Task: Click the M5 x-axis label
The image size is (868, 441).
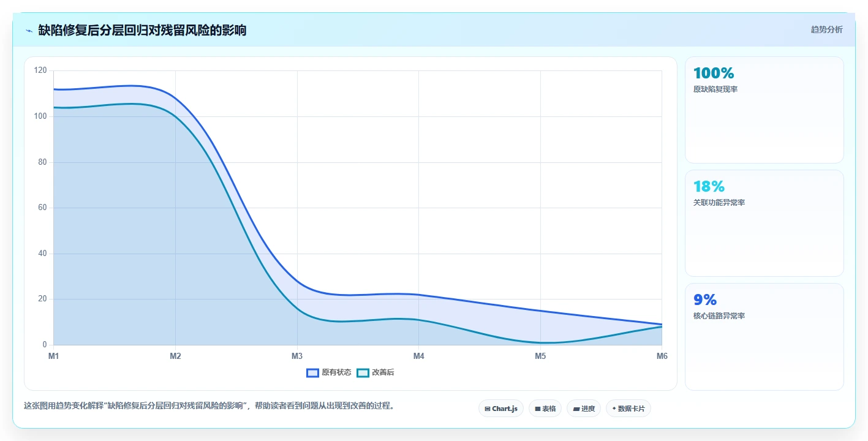Action: coord(540,356)
